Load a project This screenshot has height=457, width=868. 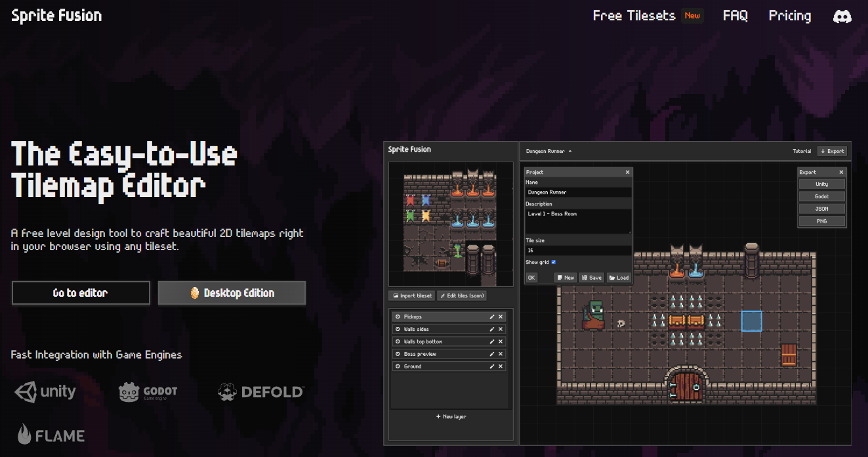pos(619,278)
